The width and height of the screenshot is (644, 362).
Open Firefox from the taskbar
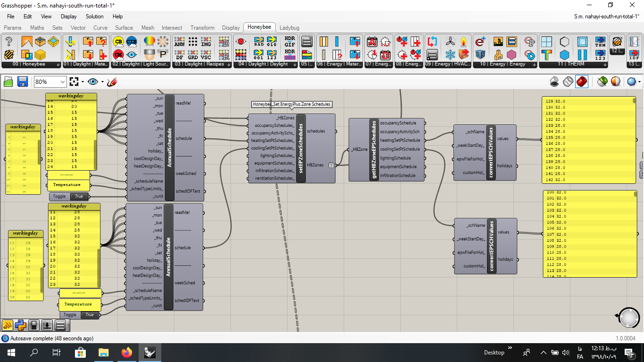pyautogui.click(x=127, y=352)
